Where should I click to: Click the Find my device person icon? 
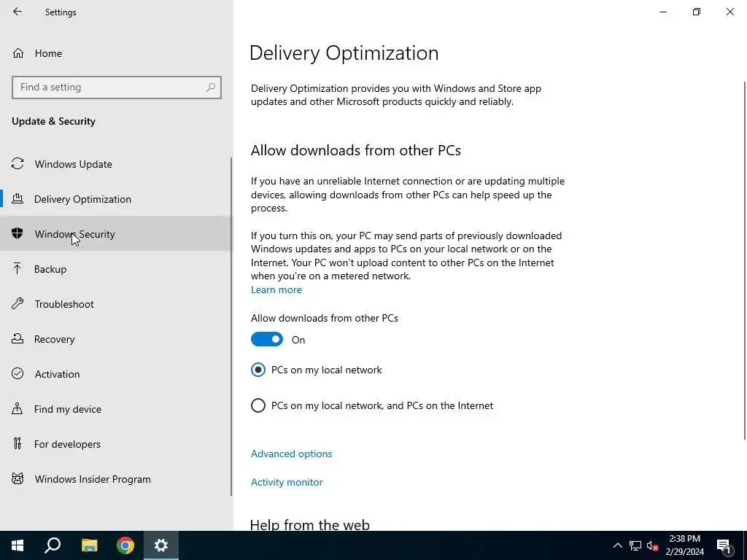18,408
